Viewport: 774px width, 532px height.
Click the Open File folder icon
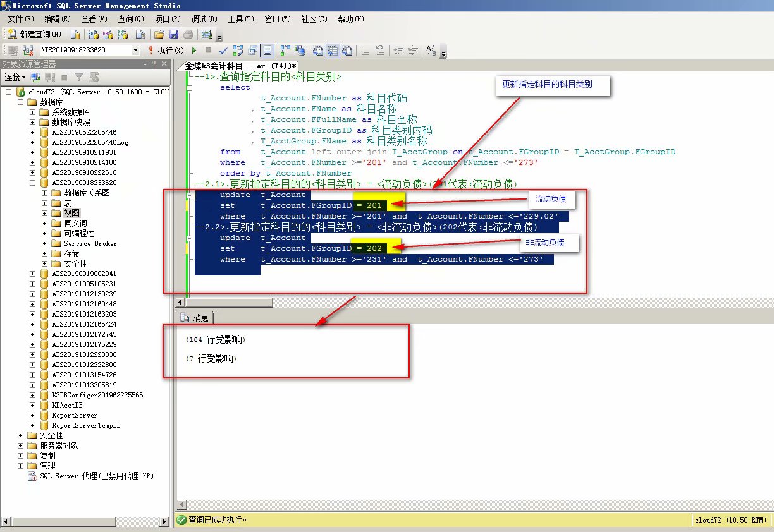pyautogui.click(x=159, y=34)
